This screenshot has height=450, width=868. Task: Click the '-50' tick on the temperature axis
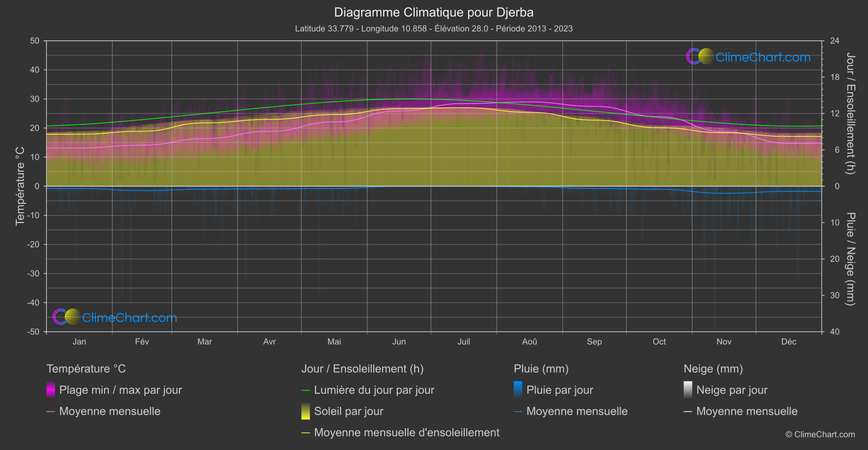click(x=33, y=332)
